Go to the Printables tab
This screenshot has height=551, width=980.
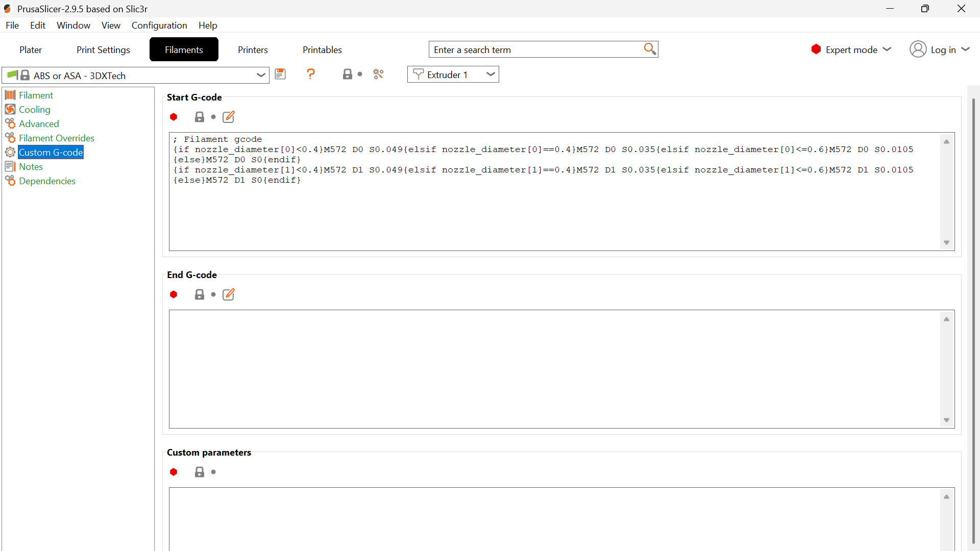point(322,49)
